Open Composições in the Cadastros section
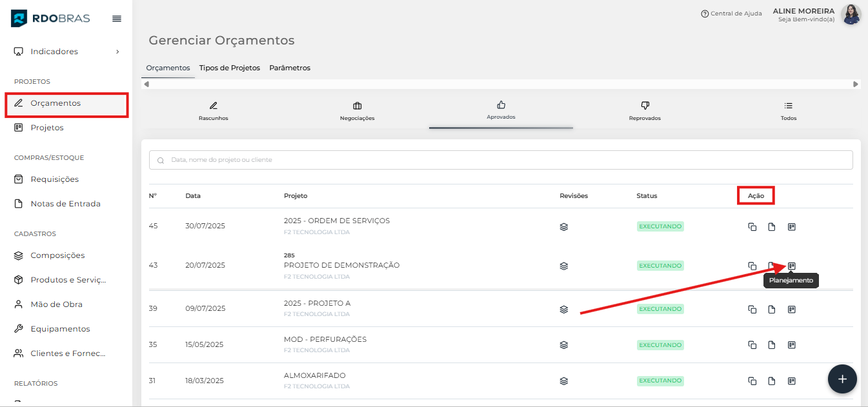This screenshot has height=407, width=868. pos(57,255)
